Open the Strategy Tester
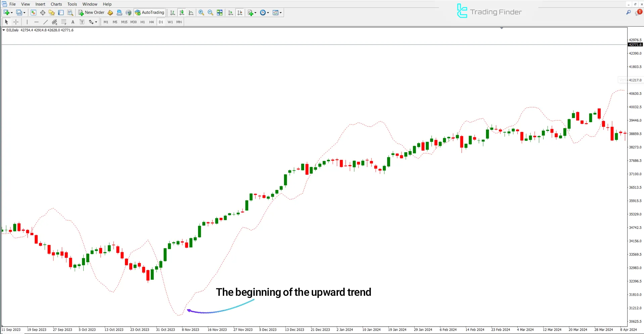Screen dimensions: 644x334 [x=70, y=12]
